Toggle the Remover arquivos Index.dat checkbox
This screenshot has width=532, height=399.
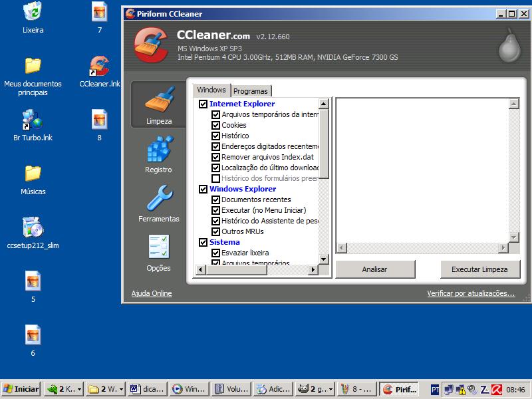click(x=215, y=157)
